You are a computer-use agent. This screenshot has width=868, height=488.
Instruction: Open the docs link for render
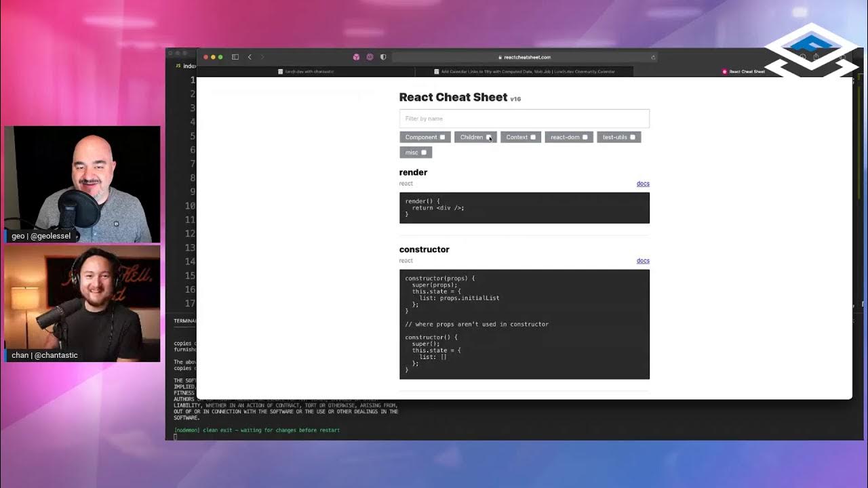[x=643, y=184]
